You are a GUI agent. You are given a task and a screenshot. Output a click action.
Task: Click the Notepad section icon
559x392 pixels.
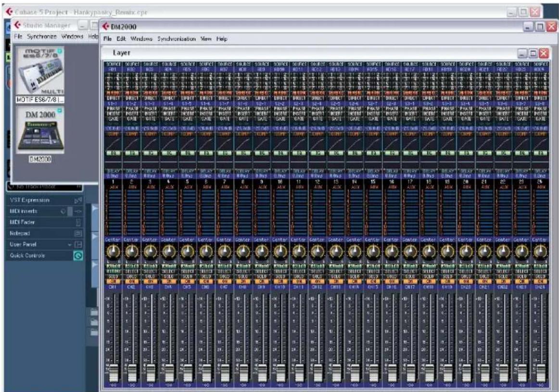pos(78,233)
